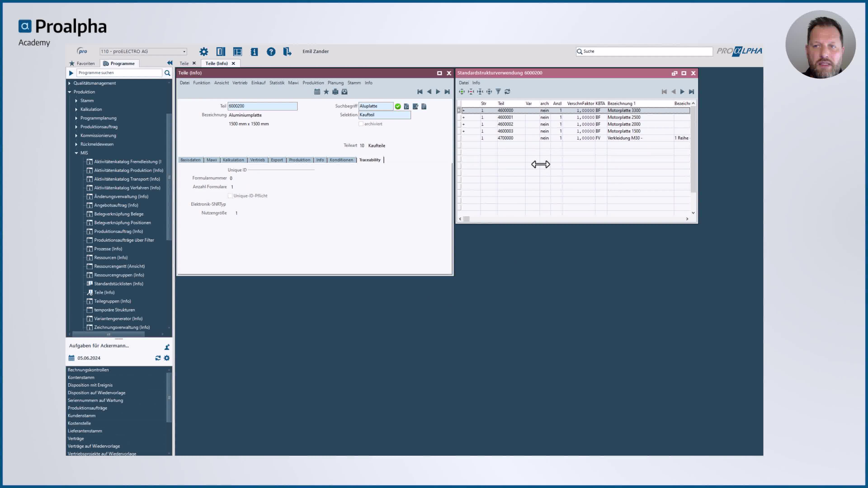
Task: Click the printer icon in Teile (Info)
Action: click(x=335, y=91)
